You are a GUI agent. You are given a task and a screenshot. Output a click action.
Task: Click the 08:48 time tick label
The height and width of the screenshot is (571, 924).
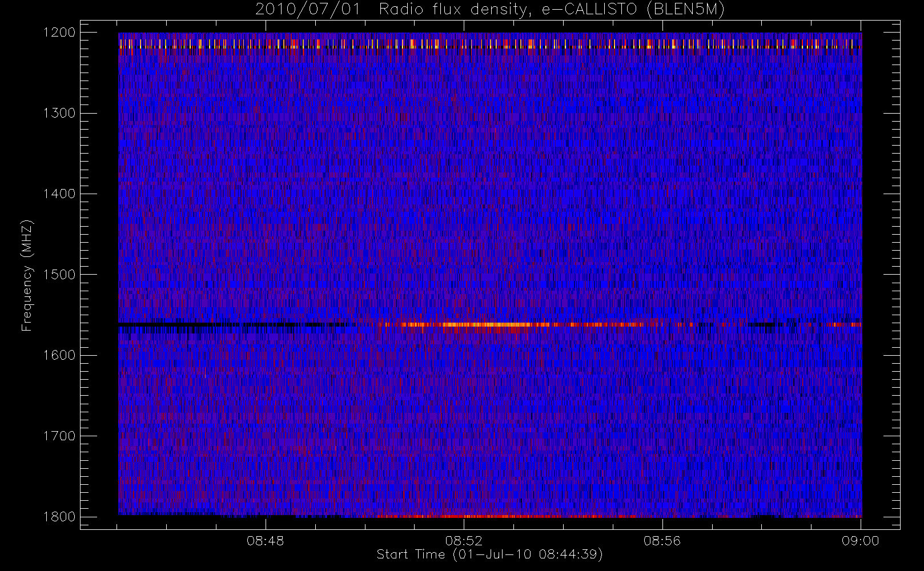pos(266,541)
